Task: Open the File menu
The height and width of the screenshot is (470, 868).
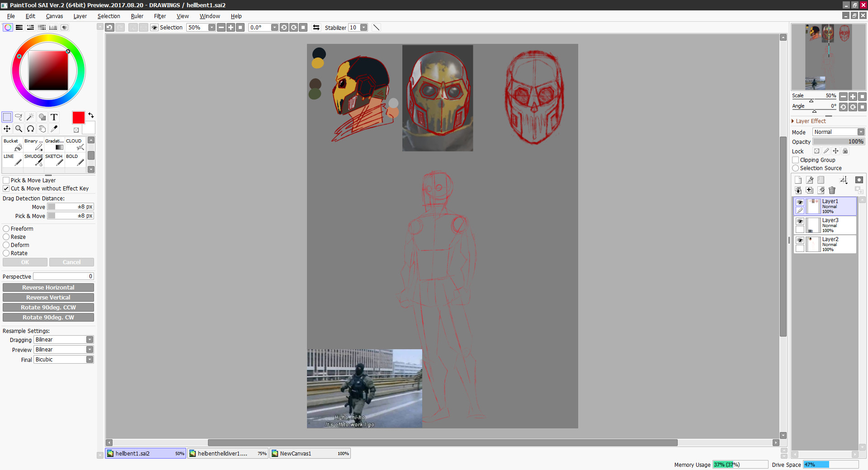Action: click(x=11, y=16)
